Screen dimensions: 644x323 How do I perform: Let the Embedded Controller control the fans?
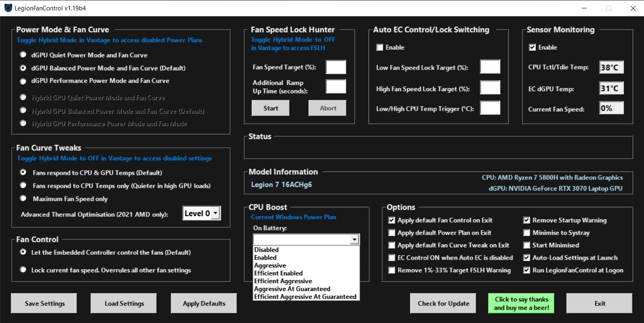[x=23, y=252]
